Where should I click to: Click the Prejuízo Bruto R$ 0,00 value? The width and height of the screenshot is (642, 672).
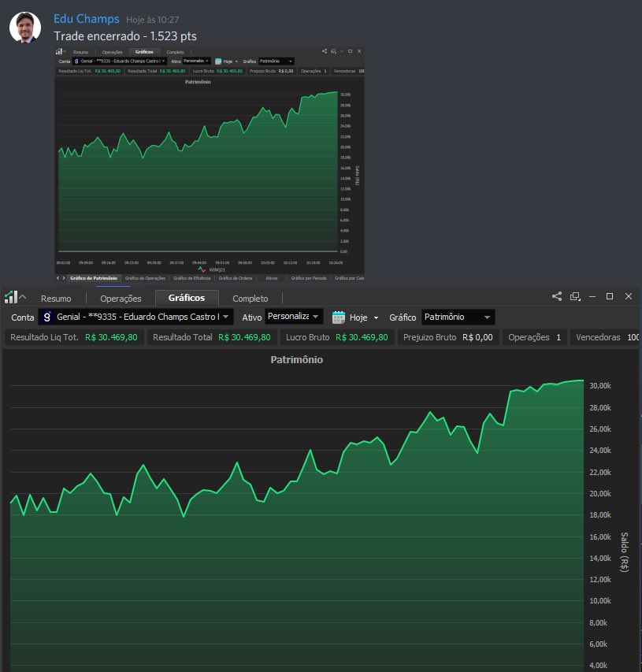click(x=477, y=337)
